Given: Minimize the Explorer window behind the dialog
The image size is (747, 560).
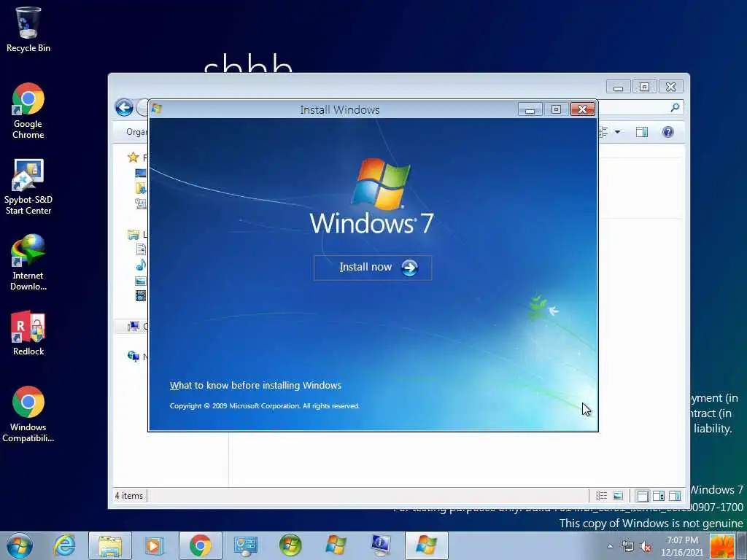Looking at the screenshot, I should click(x=619, y=87).
